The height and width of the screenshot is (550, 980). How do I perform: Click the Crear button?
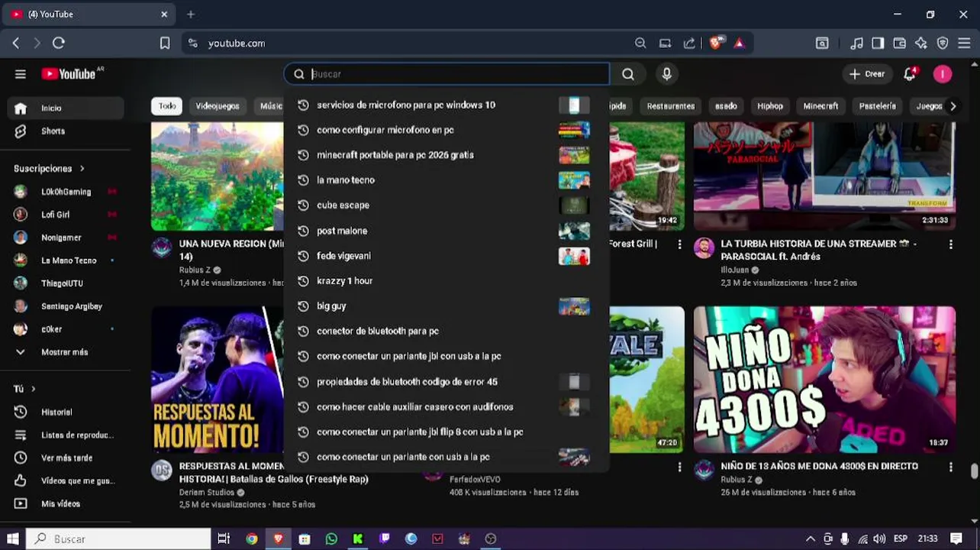(x=867, y=74)
